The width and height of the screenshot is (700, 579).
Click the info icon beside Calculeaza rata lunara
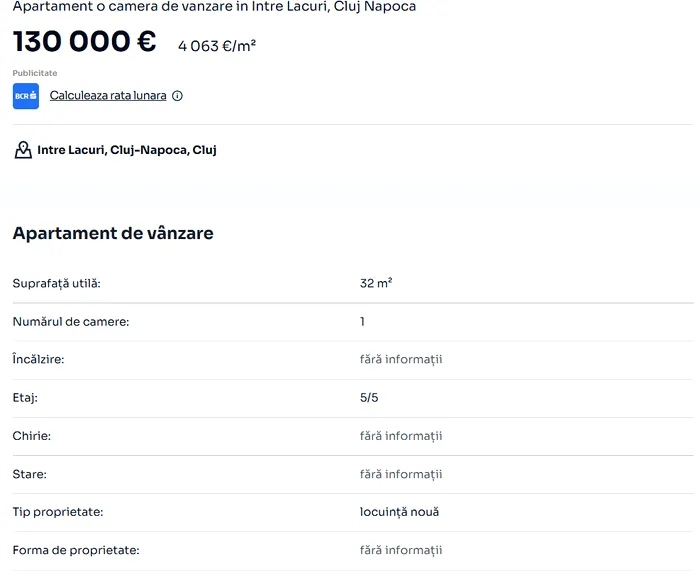(x=177, y=96)
